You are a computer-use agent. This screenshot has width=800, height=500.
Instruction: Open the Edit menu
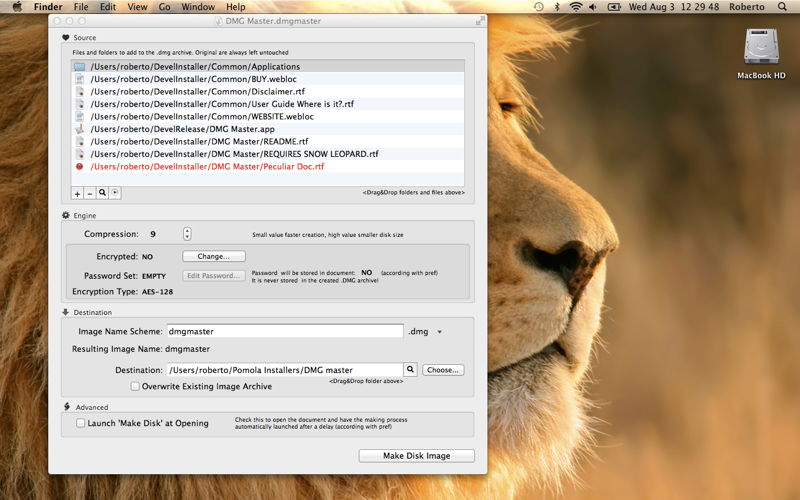[x=108, y=7]
